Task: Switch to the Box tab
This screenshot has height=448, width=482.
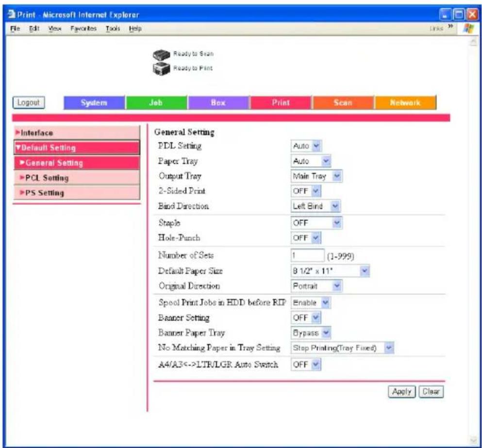Action: (218, 103)
